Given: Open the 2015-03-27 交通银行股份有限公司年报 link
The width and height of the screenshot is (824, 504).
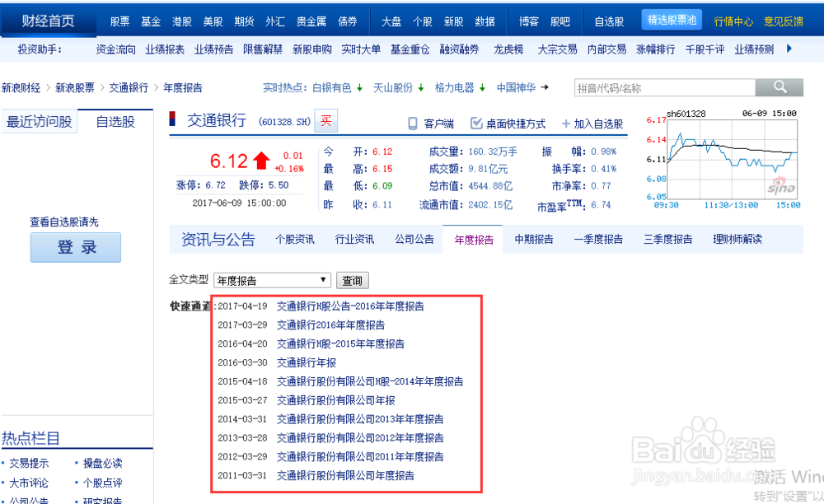Looking at the screenshot, I should pos(336,400).
